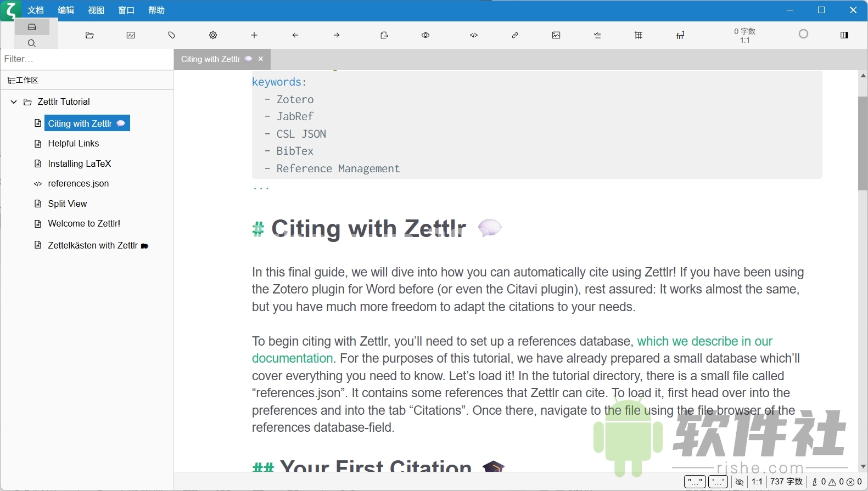Image resolution: width=868 pixels, height=491 pixels.
Task: Insert a table with the grid icon
Action: click(x=639, y=35)
